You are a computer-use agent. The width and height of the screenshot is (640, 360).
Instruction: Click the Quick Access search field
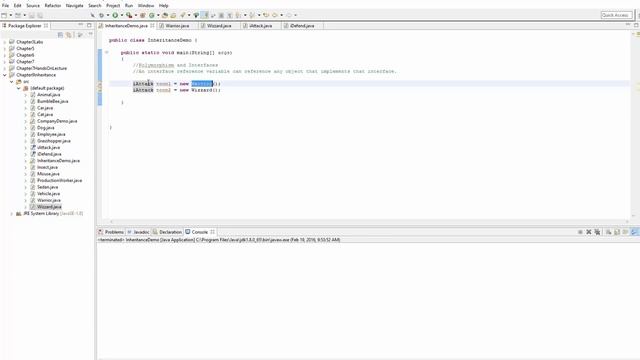(616, 15)
